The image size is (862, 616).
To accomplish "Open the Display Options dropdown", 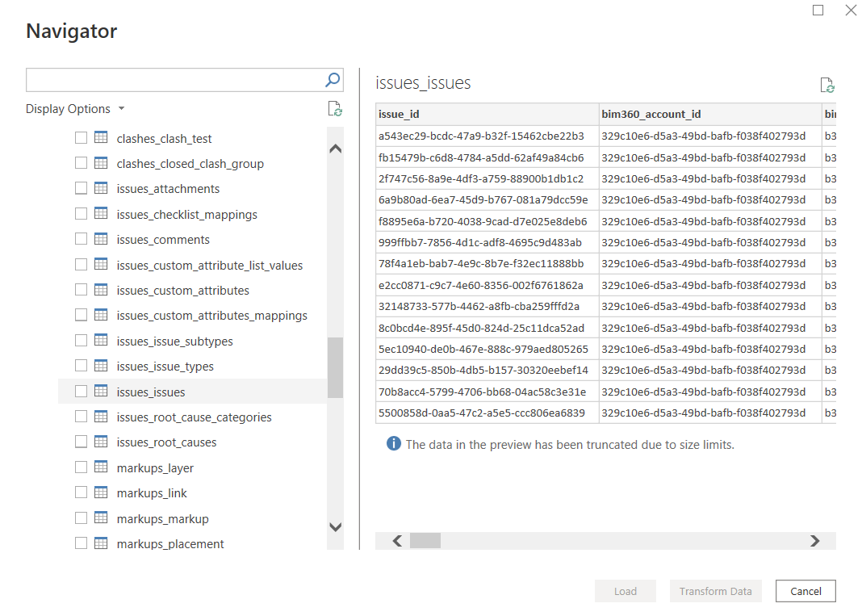I will tap(75, 109).
